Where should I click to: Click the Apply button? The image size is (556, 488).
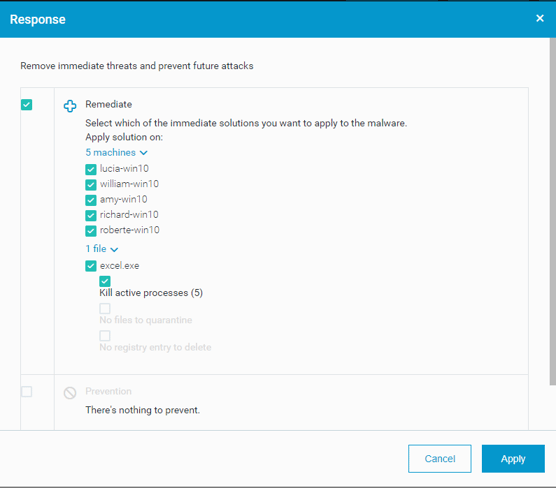click(x=513, y=459)
